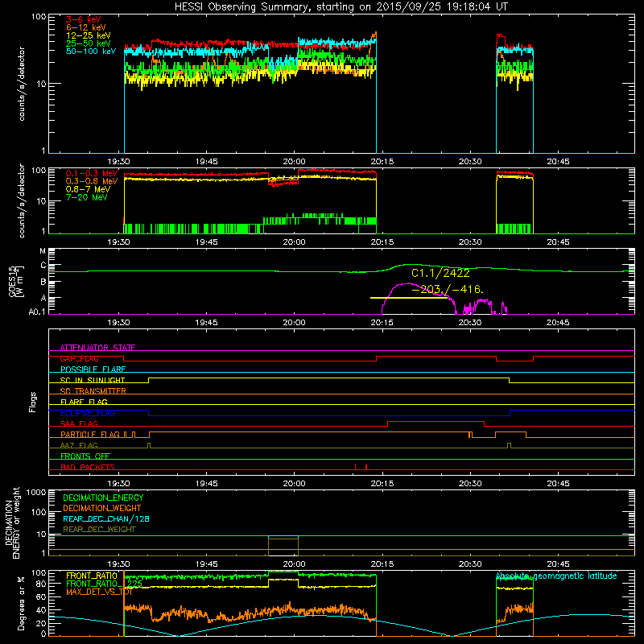The height and width of the screenshot is (644, 644).
Task: Click the REAR_DEC_WEIGHT legend label
Action: 99,530
